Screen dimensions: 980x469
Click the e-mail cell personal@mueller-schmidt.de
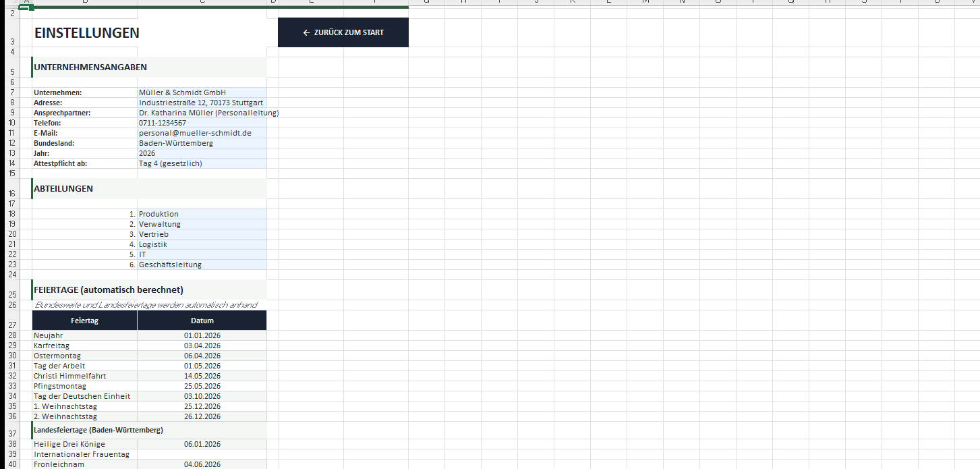point(202,133)
